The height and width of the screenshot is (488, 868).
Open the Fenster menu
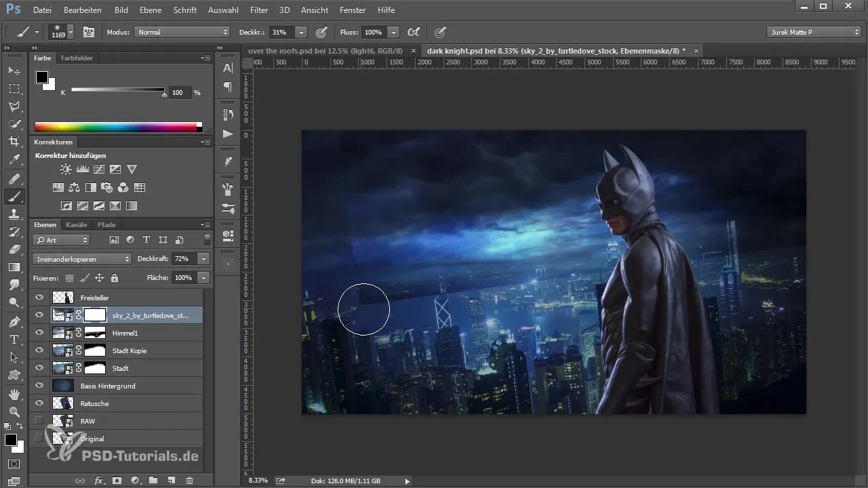tap(352, 10)
